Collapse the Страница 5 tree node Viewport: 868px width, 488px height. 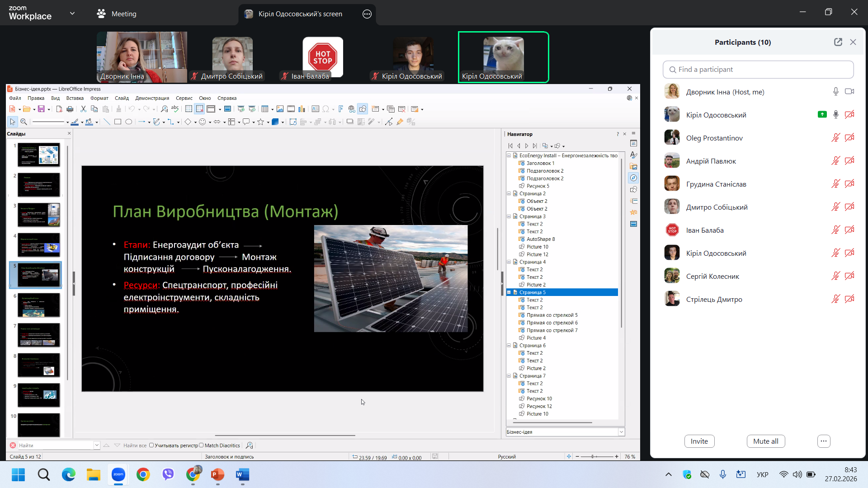click(509, 292)
